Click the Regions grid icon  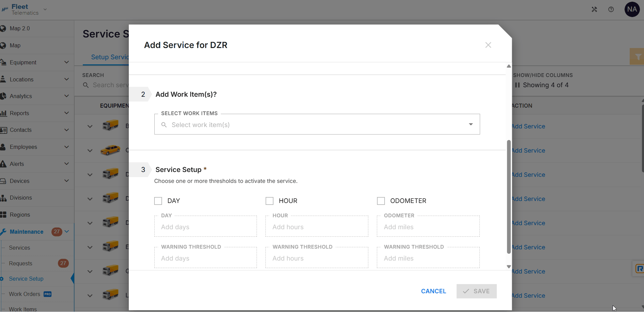tap(3, 215)
